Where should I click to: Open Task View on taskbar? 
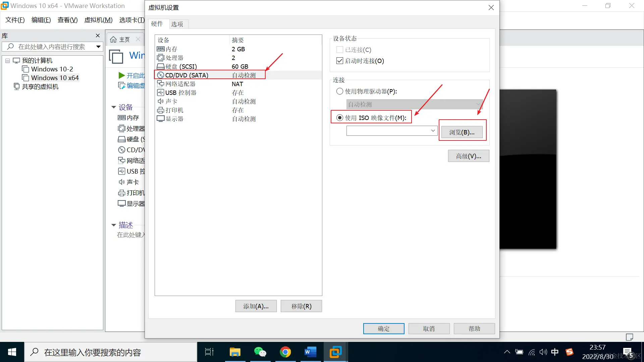pyautogui.click(x=209, y=352)
